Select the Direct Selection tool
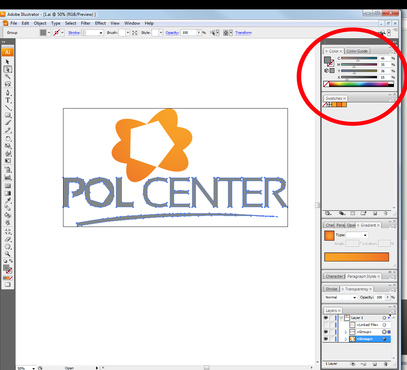The width and height of the screenshot is (407, 370). pos(7,69)
